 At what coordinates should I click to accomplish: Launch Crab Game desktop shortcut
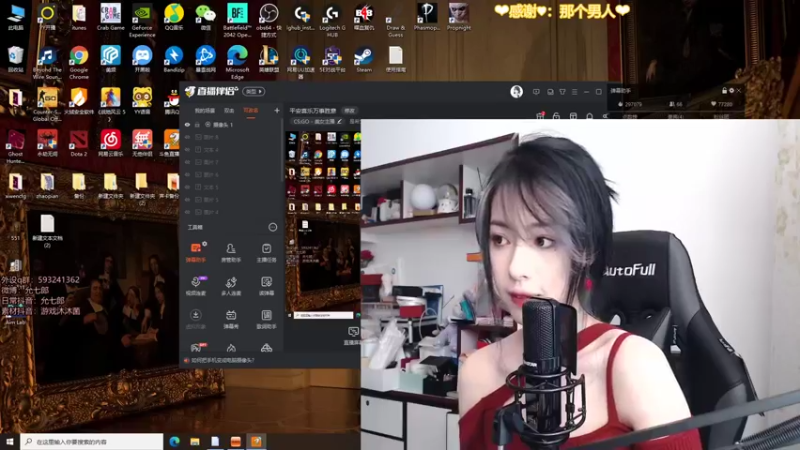[110, 17]
